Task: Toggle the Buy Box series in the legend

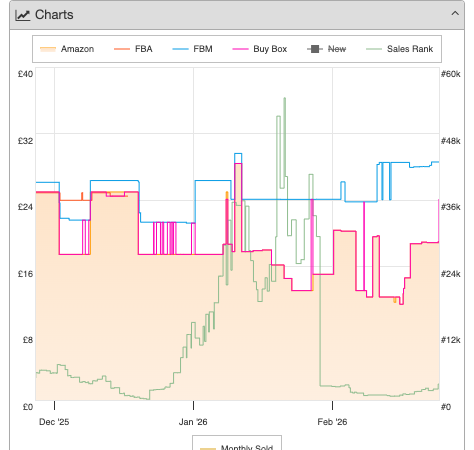Action: pyautogui.click(x=260, y=49)
